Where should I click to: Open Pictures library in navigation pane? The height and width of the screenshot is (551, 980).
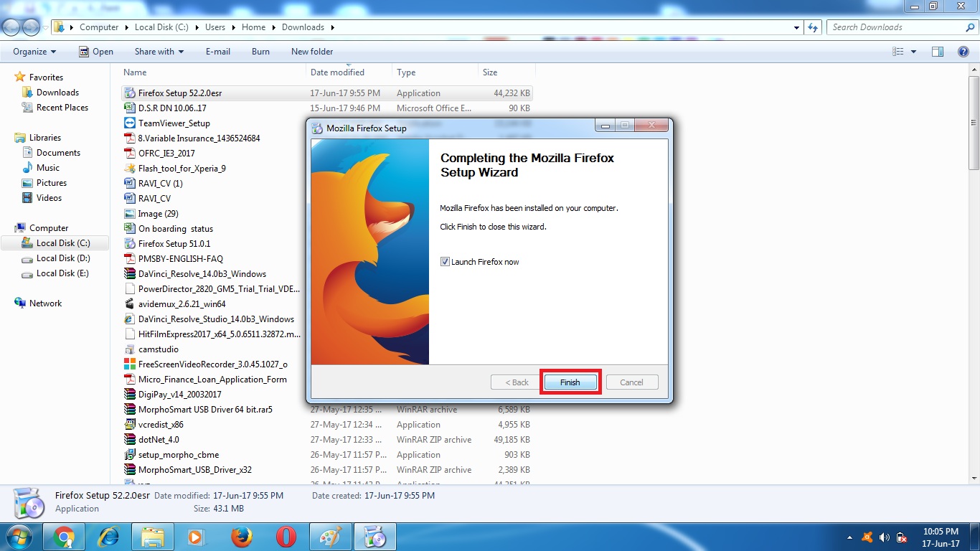tap(52, 183)
